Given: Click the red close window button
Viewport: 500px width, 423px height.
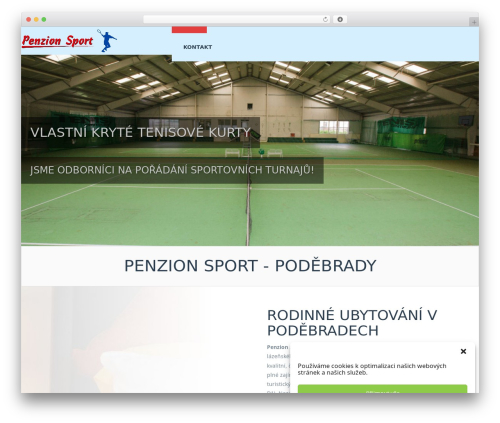Looking at the screenshot, I should click(29, 19).
